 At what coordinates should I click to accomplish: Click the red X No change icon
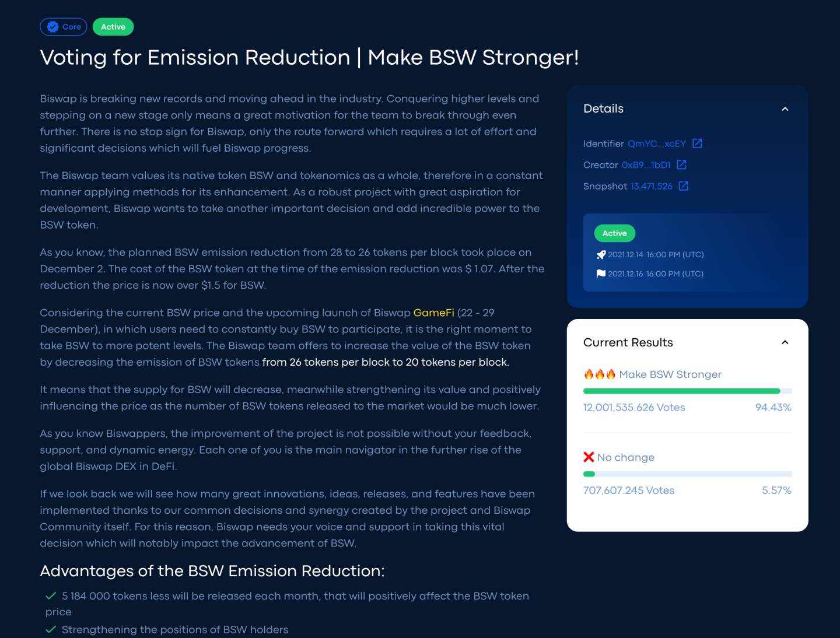pos(589,457)
